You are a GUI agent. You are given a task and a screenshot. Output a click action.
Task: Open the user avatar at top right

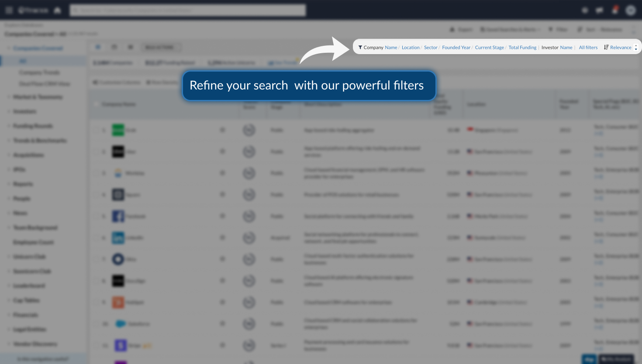click(x=630, y=10)
